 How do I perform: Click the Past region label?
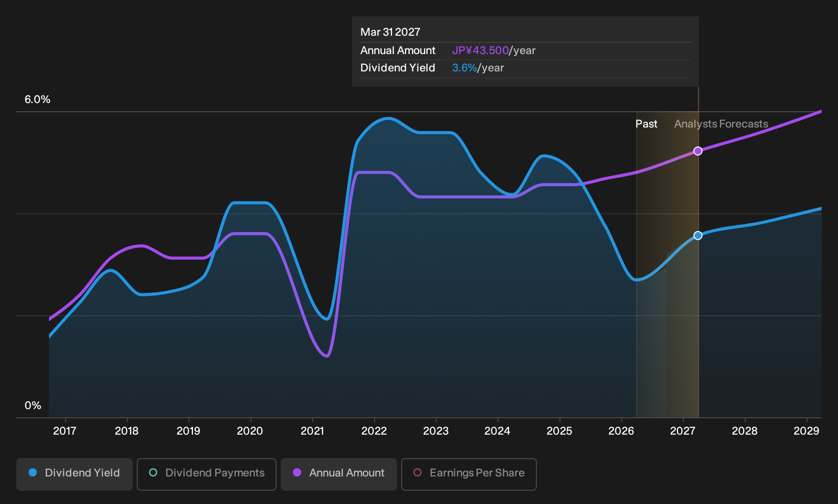646,124
